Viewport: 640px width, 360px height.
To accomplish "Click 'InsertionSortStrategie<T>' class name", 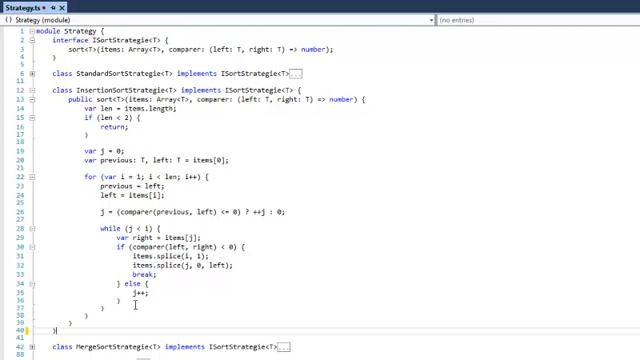I will click(127, 90).
